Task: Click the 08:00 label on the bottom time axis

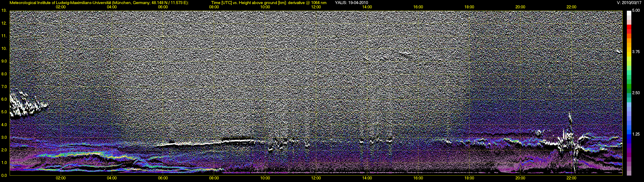Action: [x=214, y=178]
